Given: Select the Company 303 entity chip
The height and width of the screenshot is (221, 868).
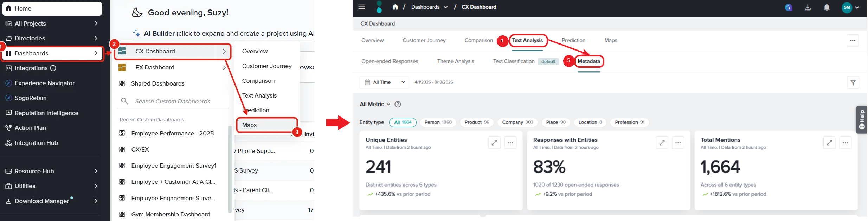Looking at the screenshot, I should (x=517, y=122).
